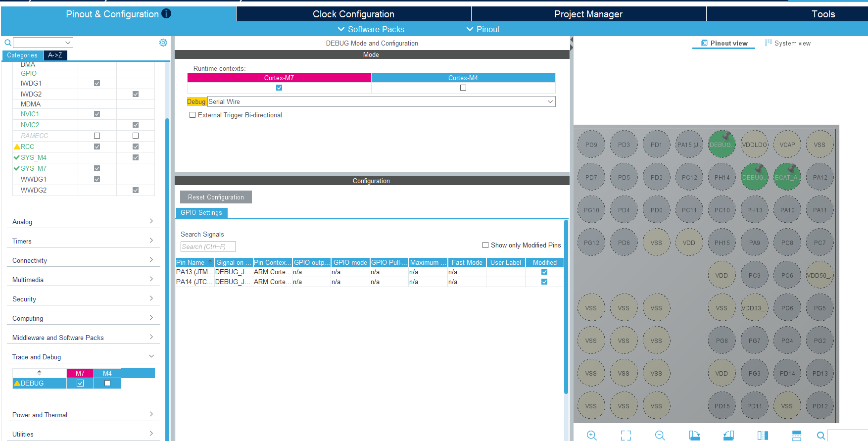Enable External Trigger Bi-directional

click(x=193, y=115)
